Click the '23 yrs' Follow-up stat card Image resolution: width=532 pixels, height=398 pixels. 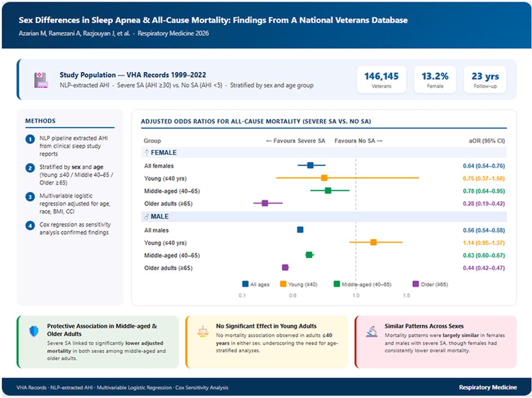(x=485, y=80)
